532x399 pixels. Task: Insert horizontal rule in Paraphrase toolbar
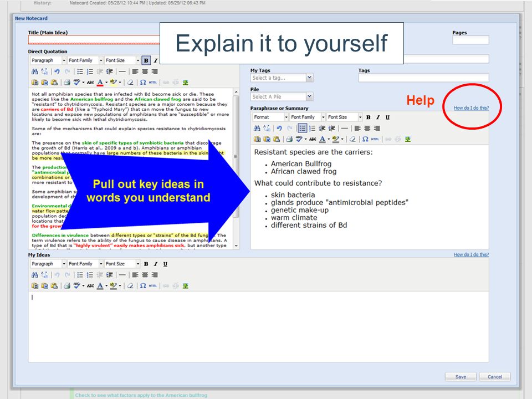point(344,128)
